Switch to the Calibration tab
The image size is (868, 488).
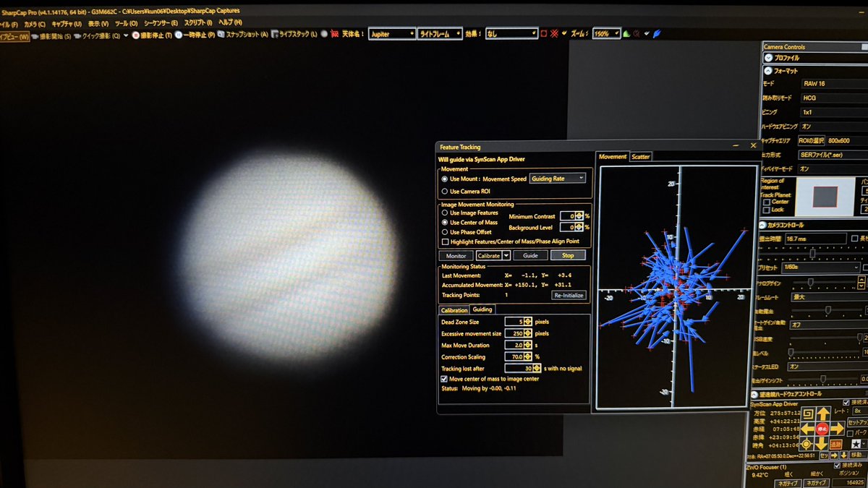click(x=456, y=309)
